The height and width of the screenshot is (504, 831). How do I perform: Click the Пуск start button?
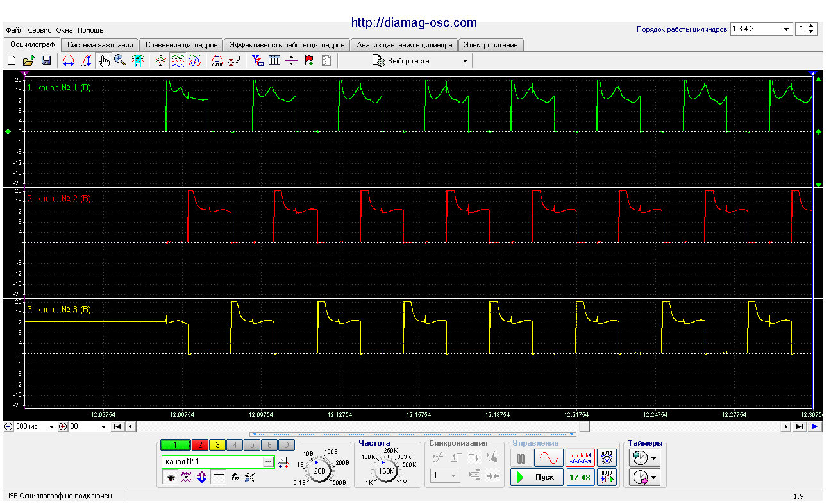coord(537,477)
